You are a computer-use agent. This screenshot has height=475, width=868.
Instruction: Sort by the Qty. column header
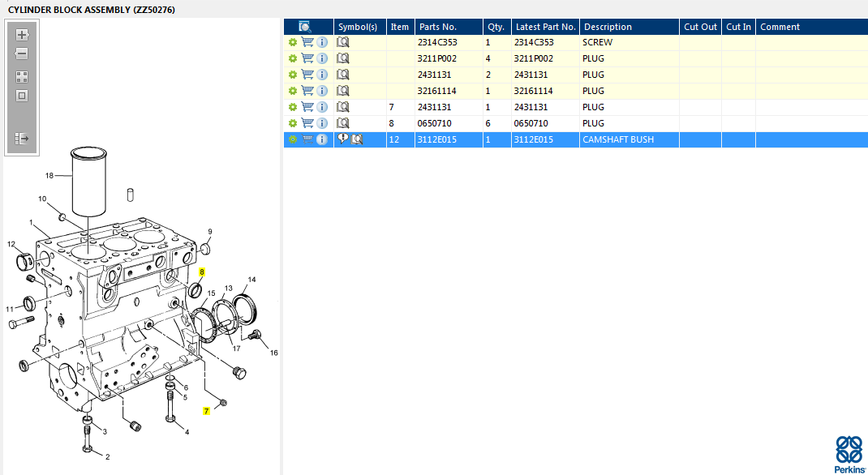pos(496,27)
